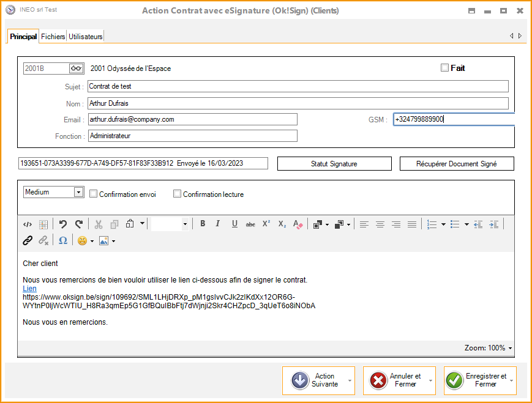Check the Fait checkbox
This screenshot has height=403, width=532.
445,68
